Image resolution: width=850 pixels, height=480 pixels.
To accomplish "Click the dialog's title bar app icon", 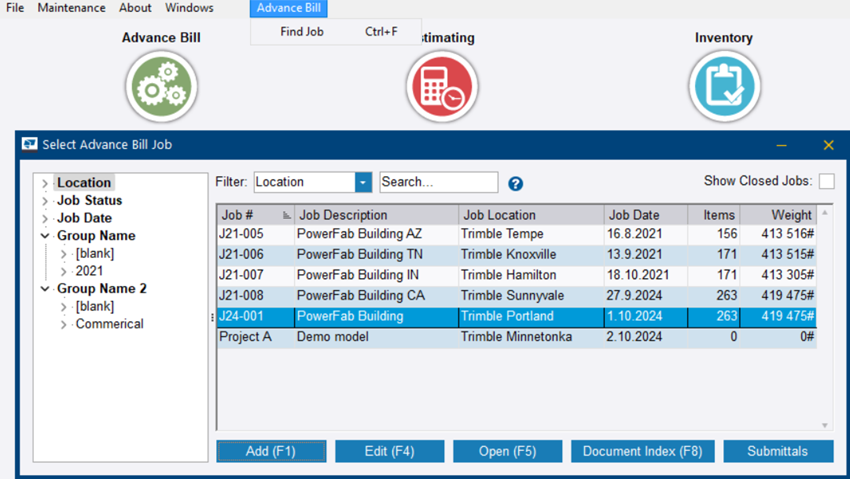I will click(x=29, y=145).
